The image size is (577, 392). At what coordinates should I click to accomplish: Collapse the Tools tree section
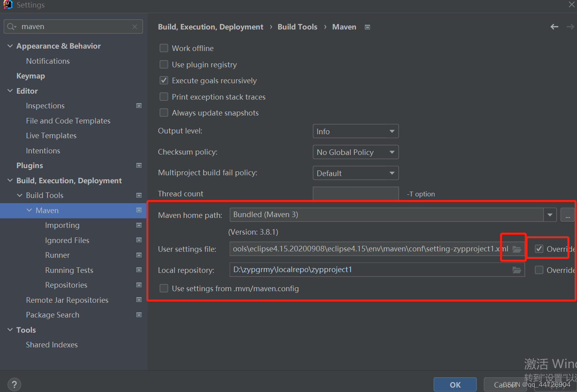pyautogui.click(x=10, y=330)
